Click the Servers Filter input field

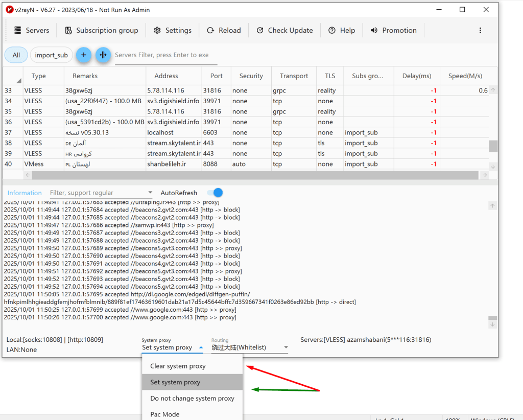[x=165, y=55]
